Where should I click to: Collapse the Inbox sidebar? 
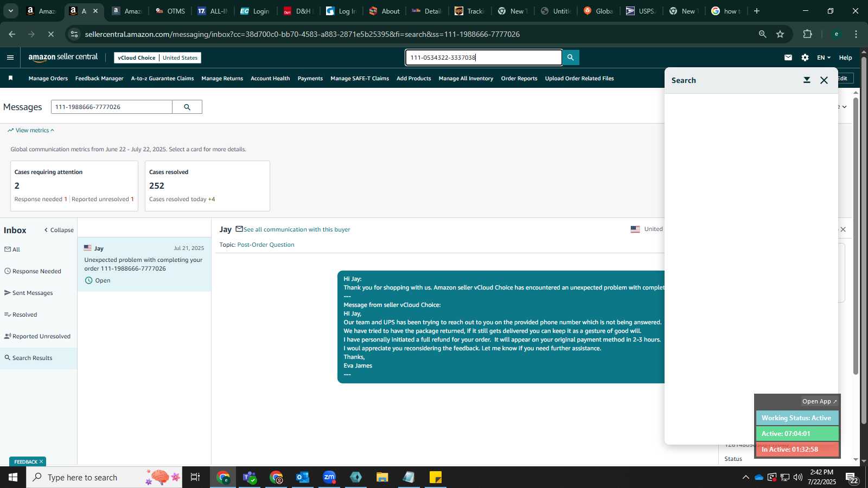[59, 230]
